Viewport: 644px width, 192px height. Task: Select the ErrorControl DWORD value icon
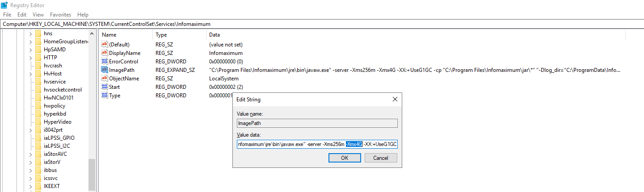pyautogui.click(x=105, y=62)
